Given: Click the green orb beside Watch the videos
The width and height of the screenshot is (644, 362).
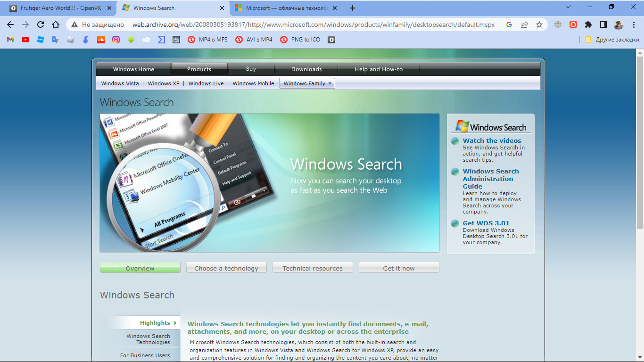Looking at the screenshot, I should pyautogui.click(x=455, y=141).
